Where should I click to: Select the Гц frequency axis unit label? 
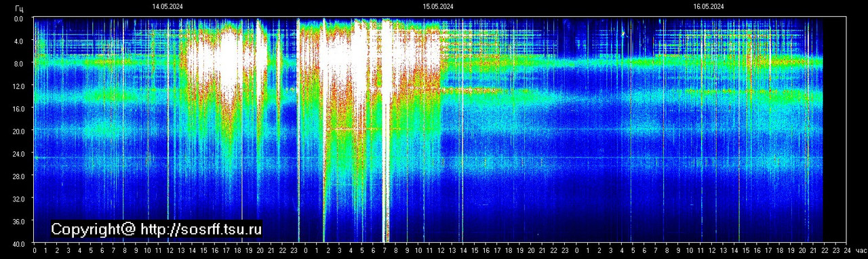(18, 8)
